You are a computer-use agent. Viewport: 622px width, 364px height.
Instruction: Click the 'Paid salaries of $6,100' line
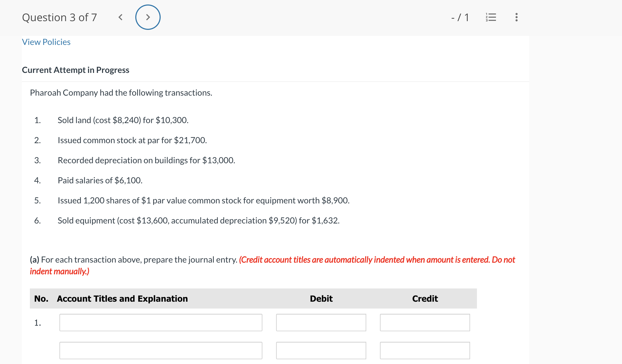(x=100, y=180)
